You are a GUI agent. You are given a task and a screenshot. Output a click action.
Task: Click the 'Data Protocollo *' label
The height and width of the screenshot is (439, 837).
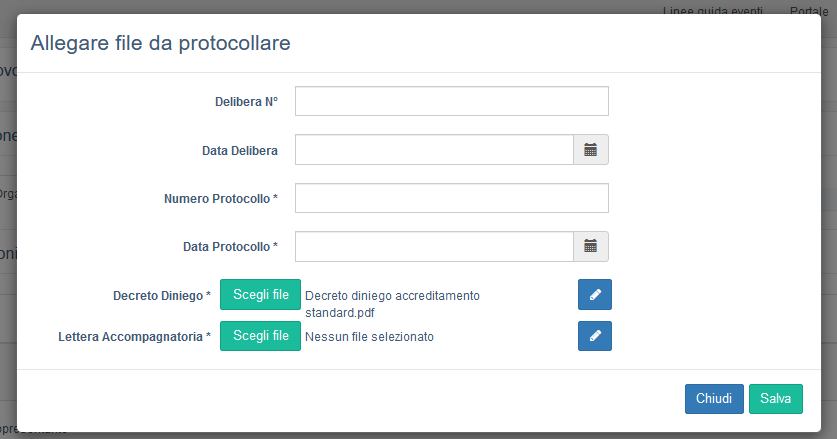231,246
